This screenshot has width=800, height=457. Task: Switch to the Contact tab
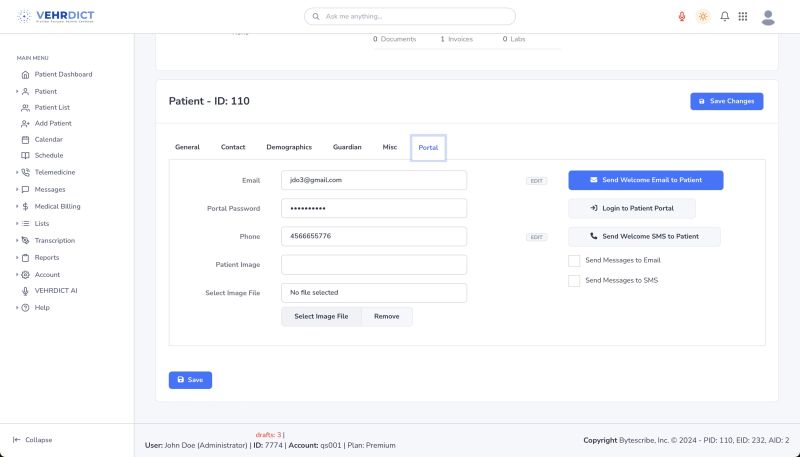[x=233, y=147]
